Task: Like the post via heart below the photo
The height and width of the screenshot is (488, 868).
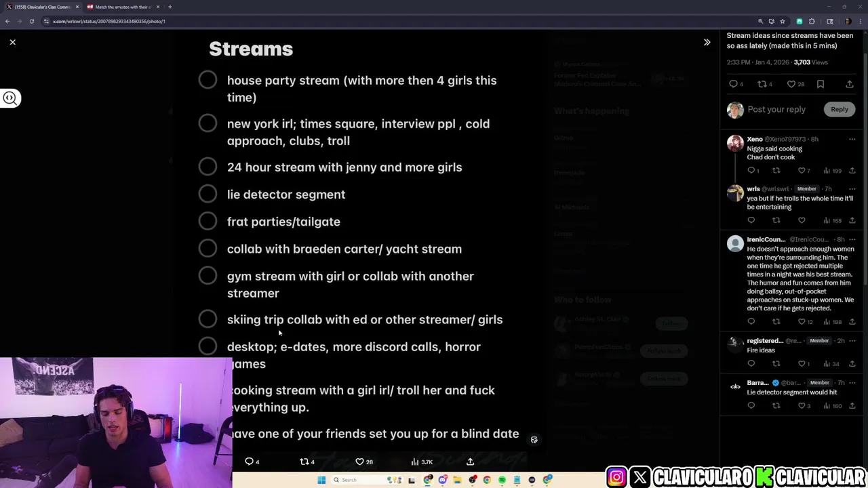Action: click(360, 462)
